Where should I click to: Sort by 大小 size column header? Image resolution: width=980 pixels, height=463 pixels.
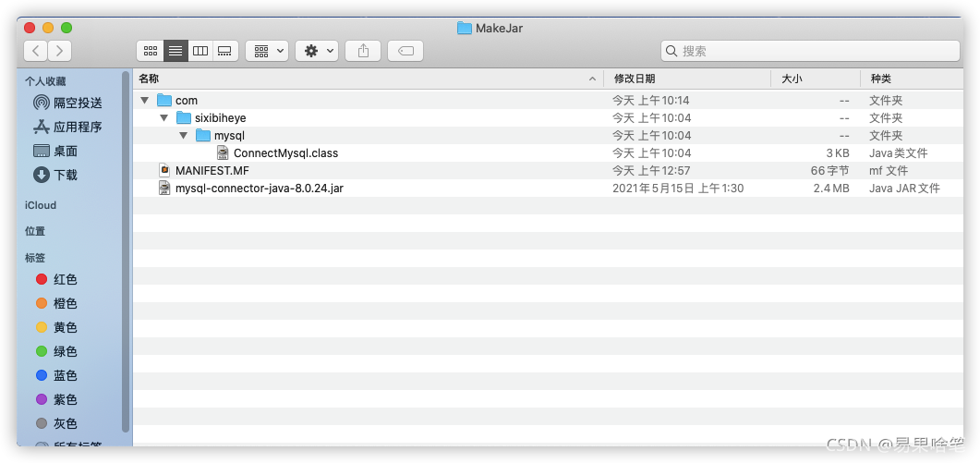point(815,79)
